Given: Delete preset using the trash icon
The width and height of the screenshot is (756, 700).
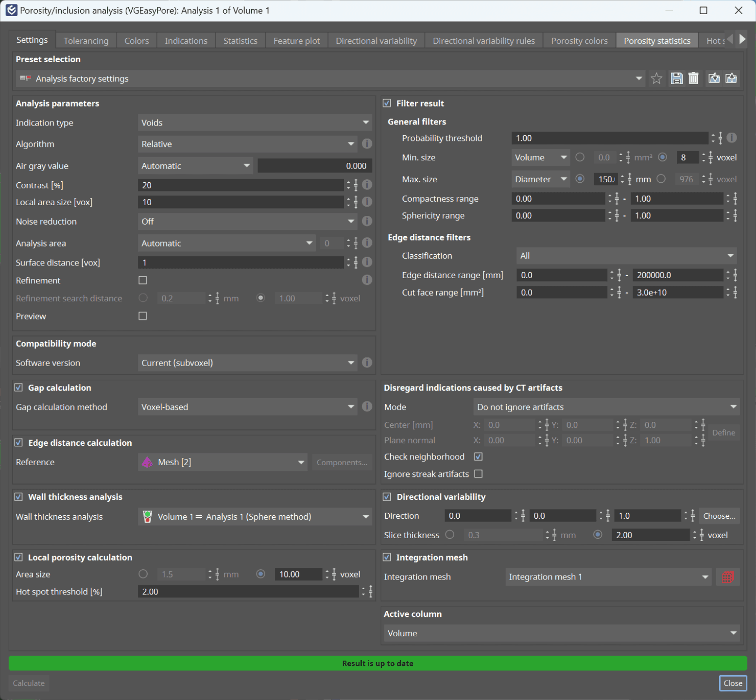Looking at the screenshot, I should coord(693,78).
